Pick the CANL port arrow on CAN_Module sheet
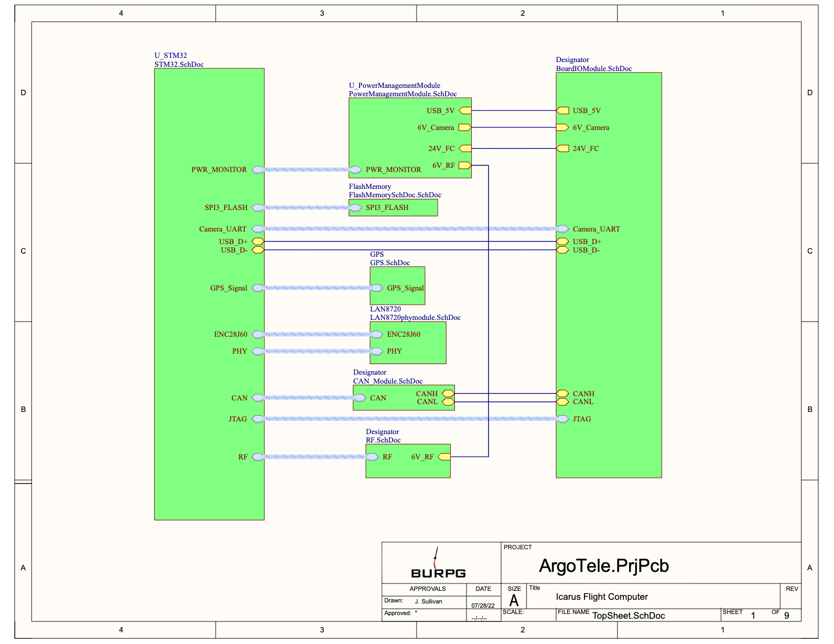 tap(448, 402)
